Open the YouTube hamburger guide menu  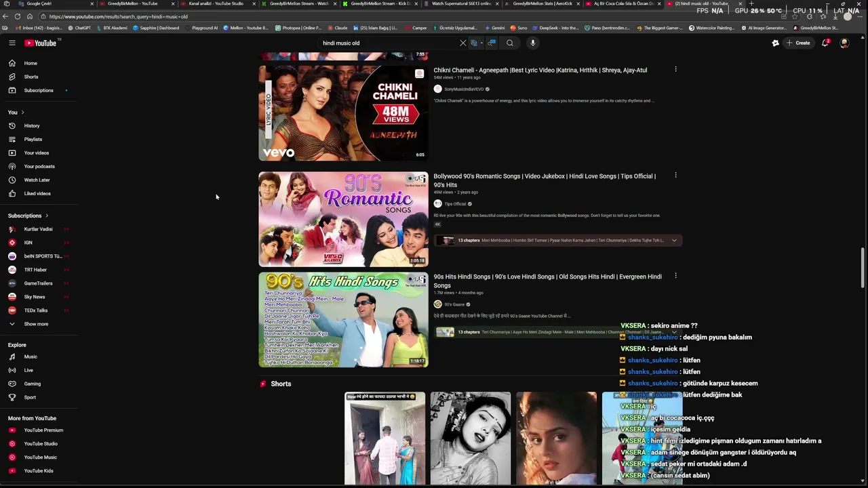pyautogui.click(x=12, y=43)
